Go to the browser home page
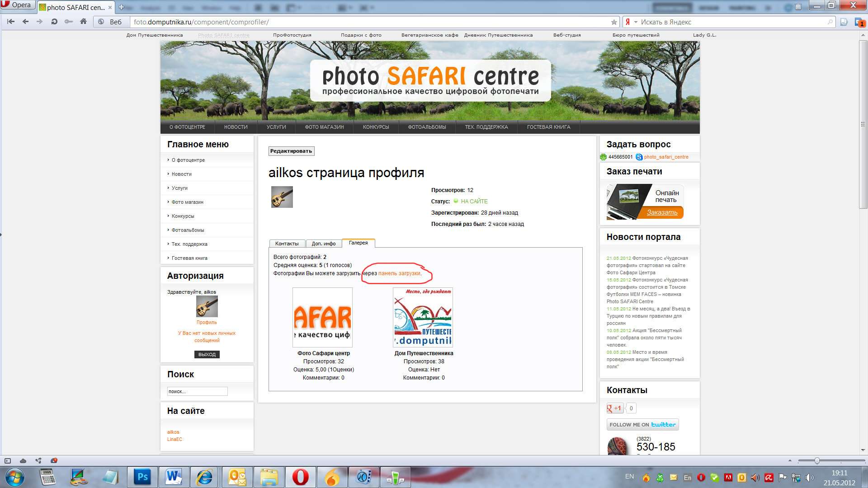The image size is (868, 488). pyautogui.click(x=83, y=22)
